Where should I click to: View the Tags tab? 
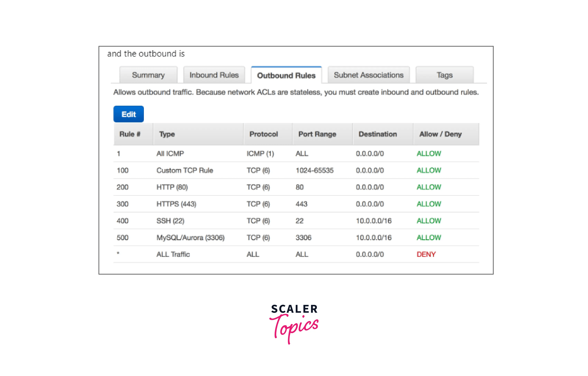[x=444, y=75]
